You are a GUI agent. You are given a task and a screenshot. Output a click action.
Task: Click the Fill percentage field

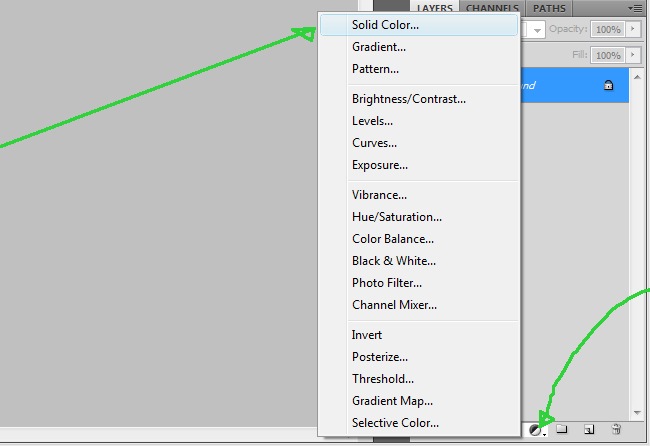pyautogui.click(x=608, y=55)
